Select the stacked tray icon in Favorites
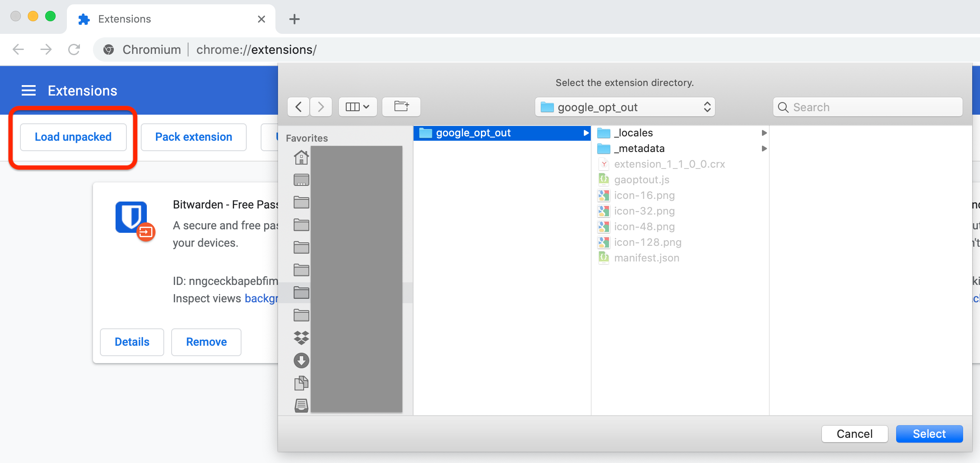 (x=301, y=406)
